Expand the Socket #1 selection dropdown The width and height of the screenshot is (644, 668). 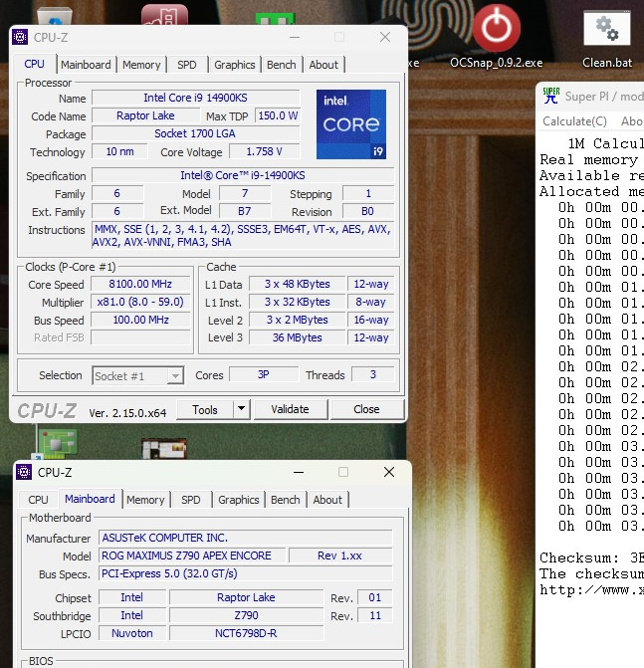(175, 376)
